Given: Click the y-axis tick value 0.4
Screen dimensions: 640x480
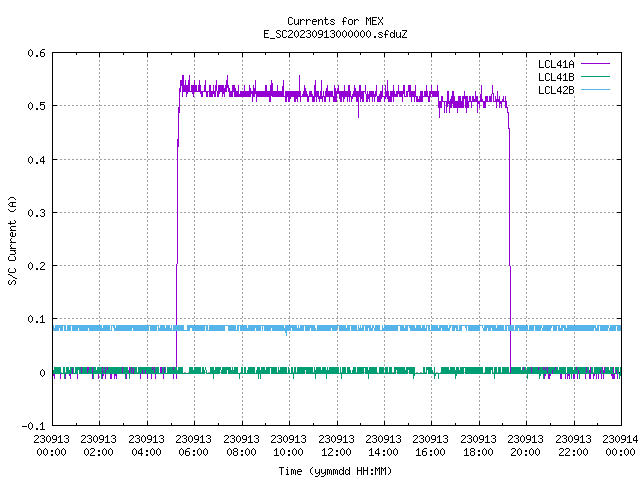Looking at the screenshot, I should click(36, 160).
